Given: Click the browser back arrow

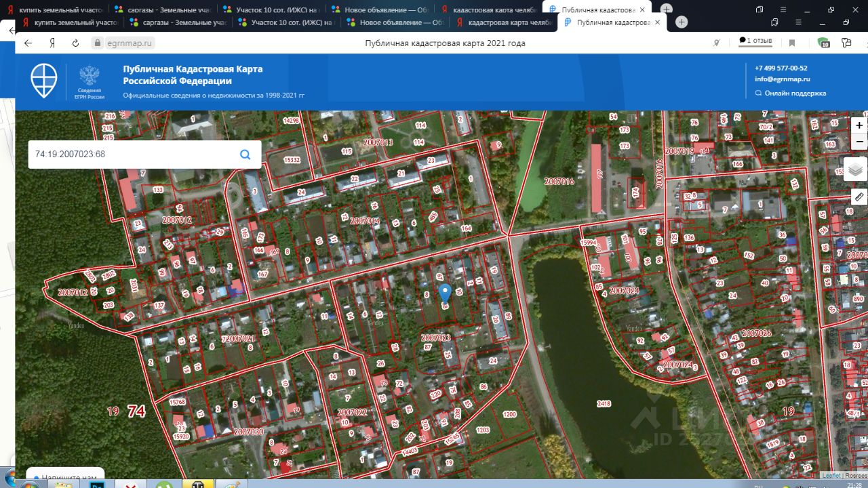Looking at the screenshot, I should 28,43.
